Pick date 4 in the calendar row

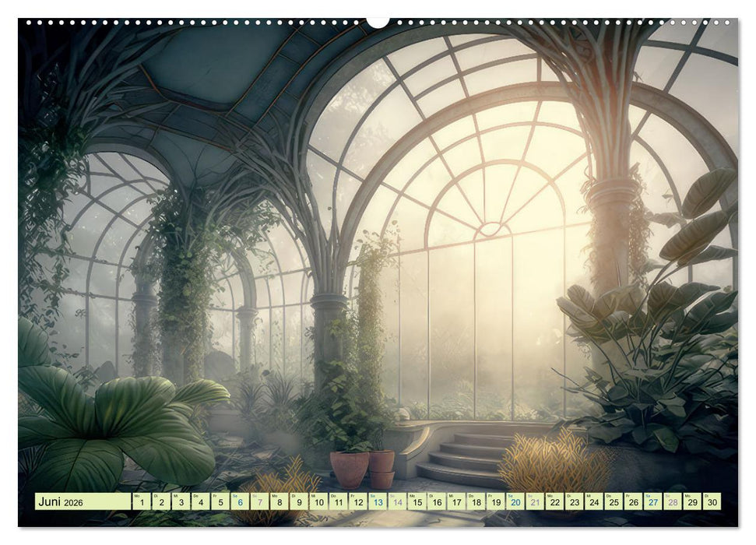tap(200, 501)
